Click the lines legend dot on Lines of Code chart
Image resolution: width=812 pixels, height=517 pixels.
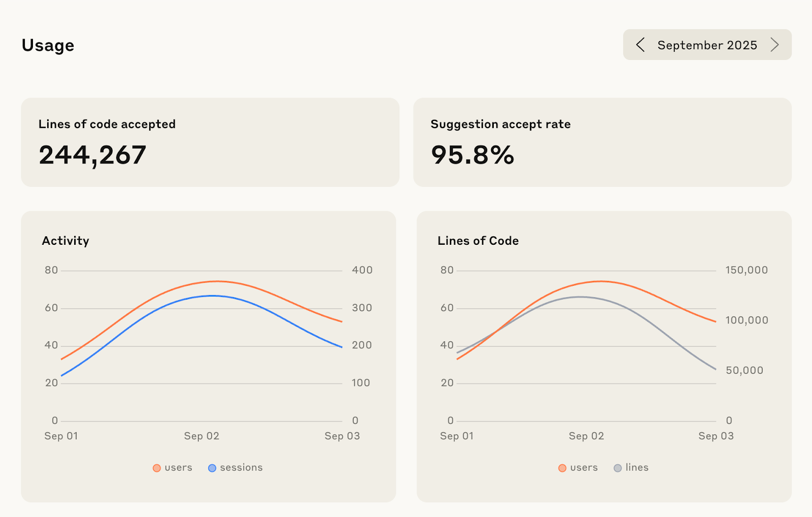[x=618, y=468]
